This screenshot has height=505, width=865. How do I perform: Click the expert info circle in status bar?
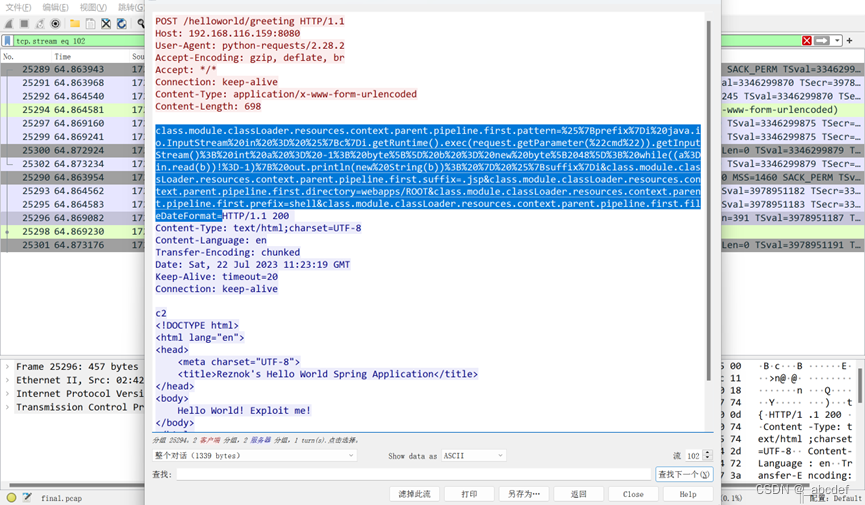tap(11, 497)
